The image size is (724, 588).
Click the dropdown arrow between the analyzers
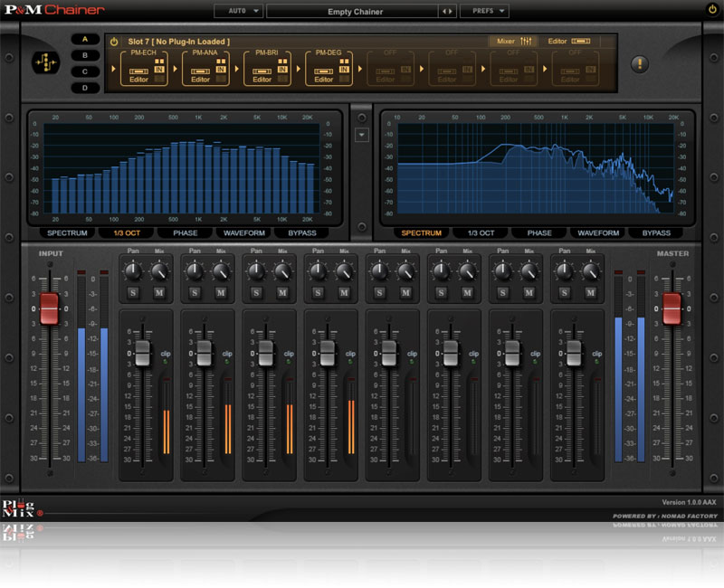[362, 135]
